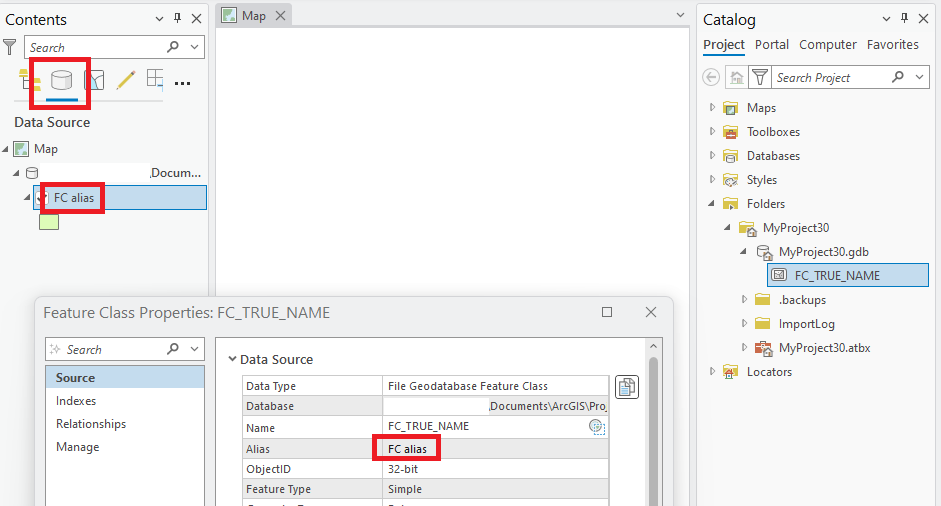
Task: Click the green FC alias symbol swatch
Action: pyautogui.click(x=49, y=222)
